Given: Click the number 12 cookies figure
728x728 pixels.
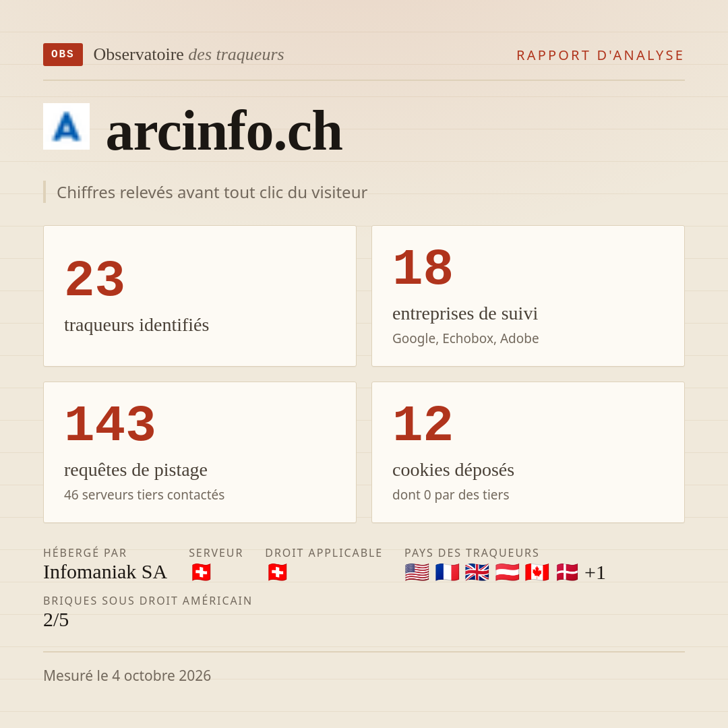Looking at the screenshot, I should [423, 424].
